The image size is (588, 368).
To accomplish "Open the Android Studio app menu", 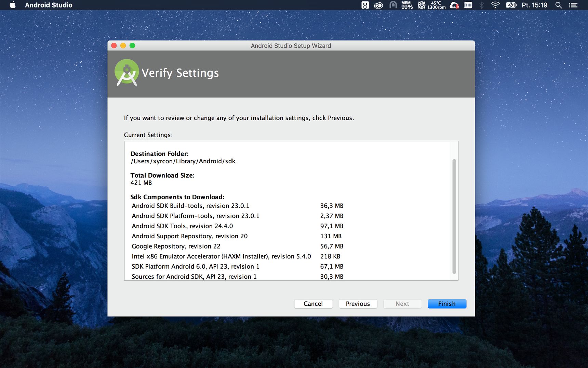I will 49,5.
